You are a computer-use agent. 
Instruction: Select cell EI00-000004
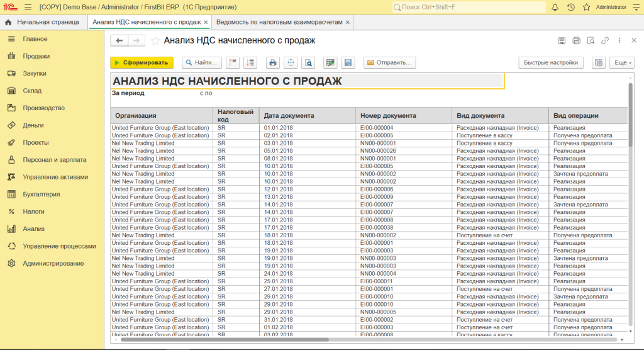point(404,128)
